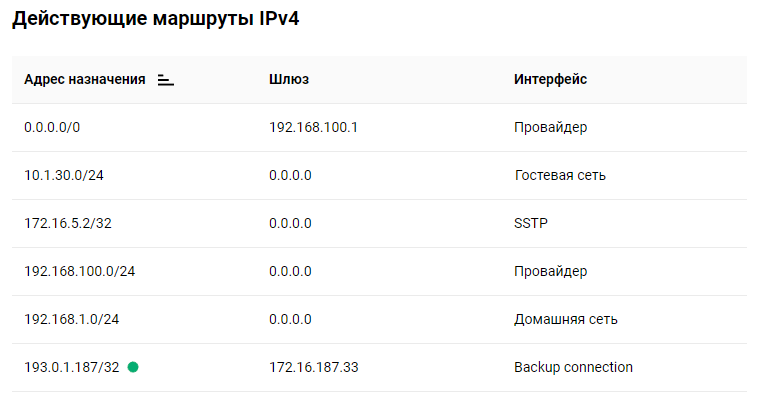Select the 192.168.100.0/24 destination address
The width and height of the screenshot is (758, 399).
tap(80, 271)
